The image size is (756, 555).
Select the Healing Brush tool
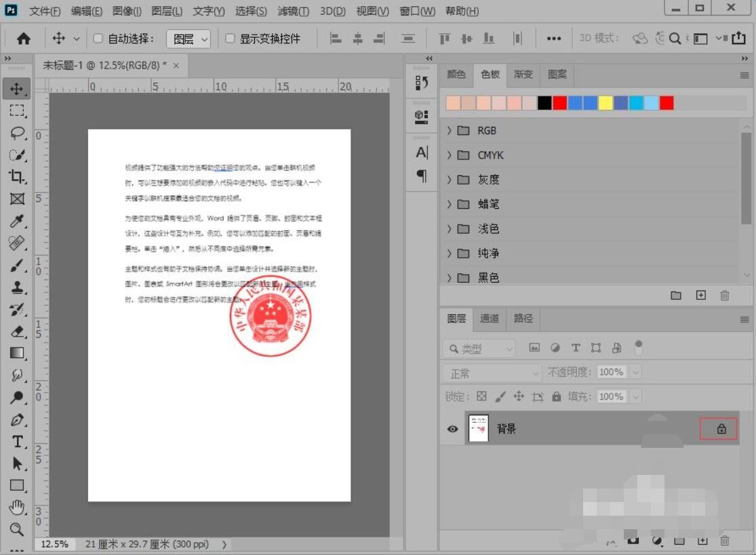[18, 243]
